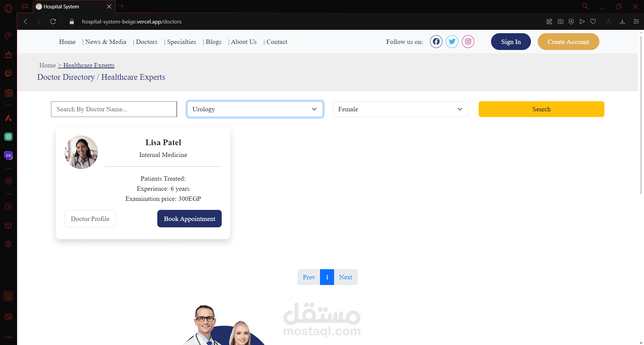
Task: Open the Instagram social icon
Action: click(468, 42)
